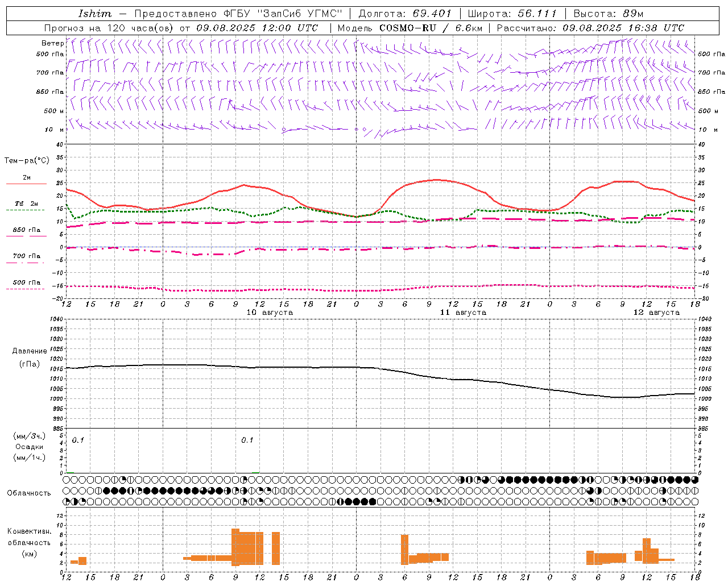Click the "Td 2м" dew point legend label
Viewport: 728px width, 582px height.
click(x=27, y=203)
